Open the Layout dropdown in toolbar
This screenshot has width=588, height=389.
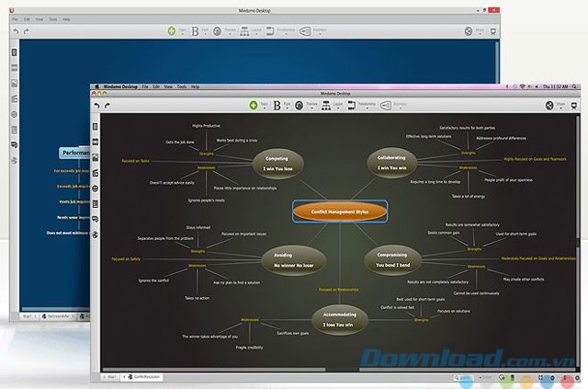[322, 106]
